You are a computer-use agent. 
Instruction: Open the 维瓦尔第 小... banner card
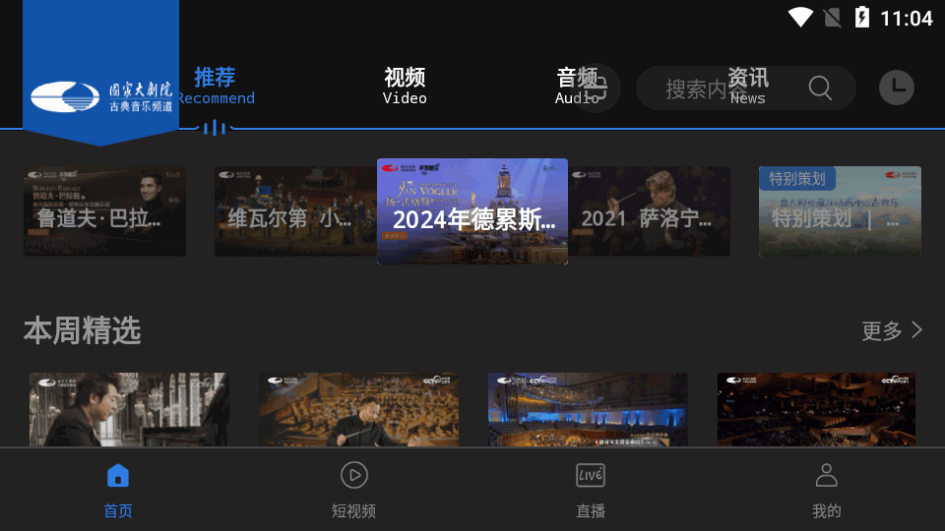(295, 212)
